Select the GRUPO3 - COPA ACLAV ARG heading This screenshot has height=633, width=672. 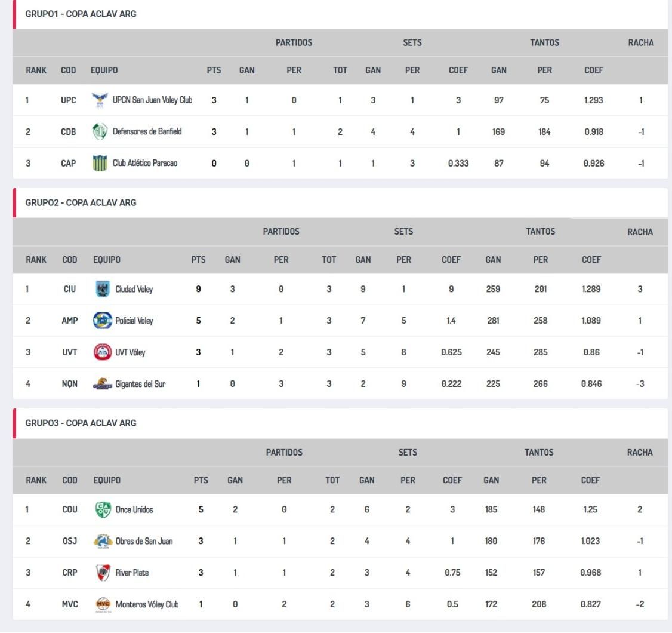[x=81, y=423]
